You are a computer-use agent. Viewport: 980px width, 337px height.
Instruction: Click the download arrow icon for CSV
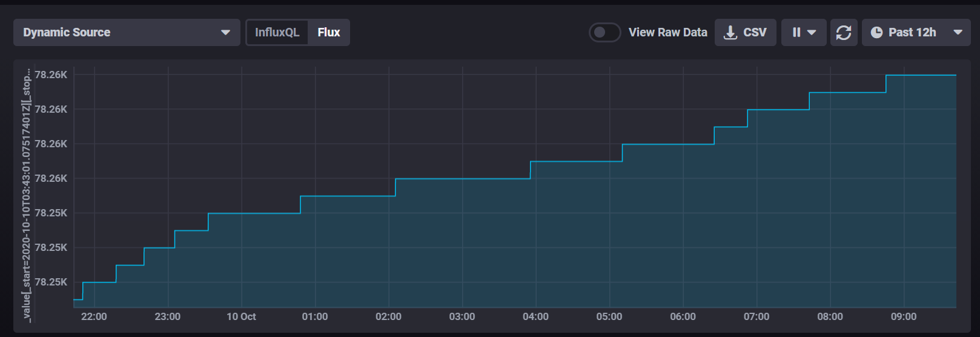coord(730,33)
